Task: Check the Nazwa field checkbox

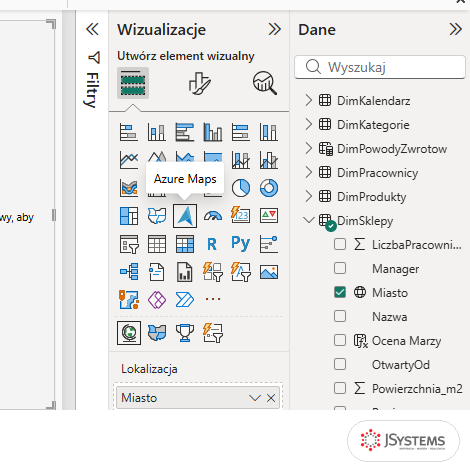Action: (x=340, y=316)
